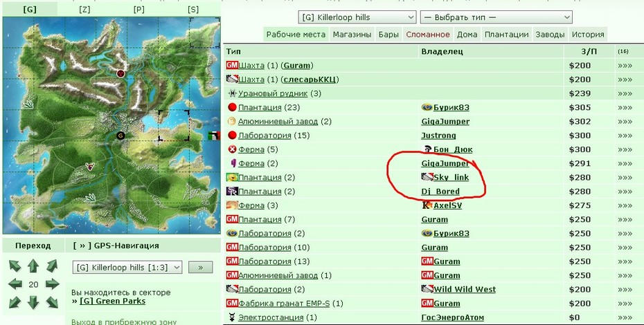
Task: Open слесарьККЦ profile link
Action: pyautogui.click(x=310, y=80)
